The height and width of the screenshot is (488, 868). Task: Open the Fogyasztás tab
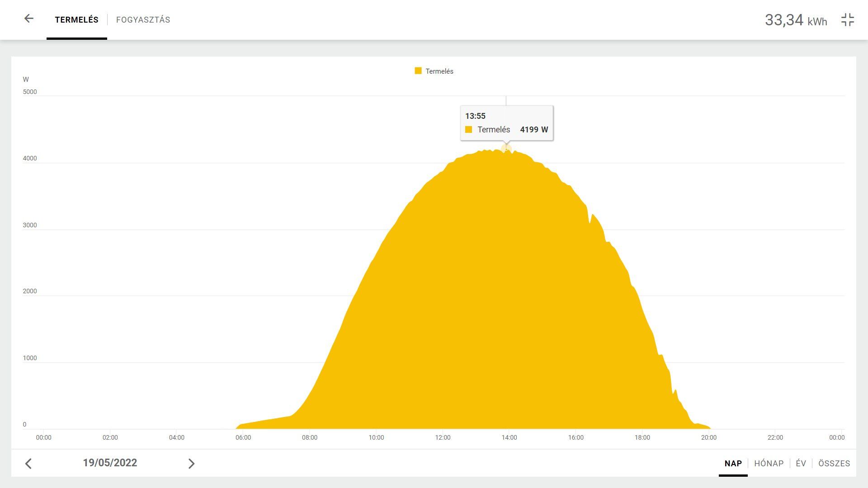(x=143, y=20)
